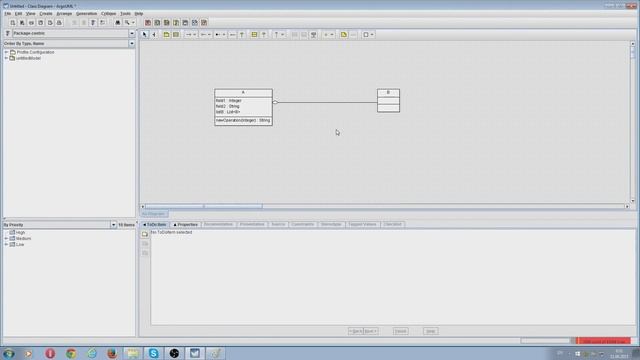Screen dimensions: 640x360
Task: Expand the untitledModel tree node
Action: pyautogui.click(x=6, y=58)
